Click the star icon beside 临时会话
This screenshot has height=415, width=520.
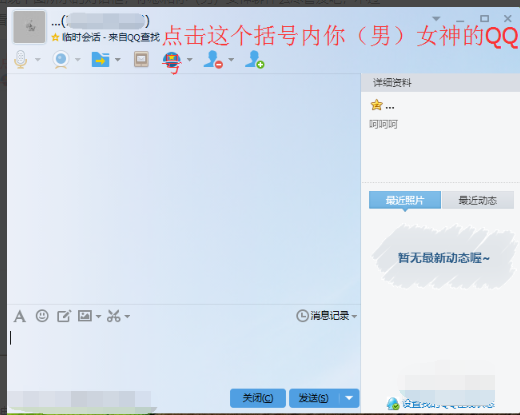click(x=55, y=37)
